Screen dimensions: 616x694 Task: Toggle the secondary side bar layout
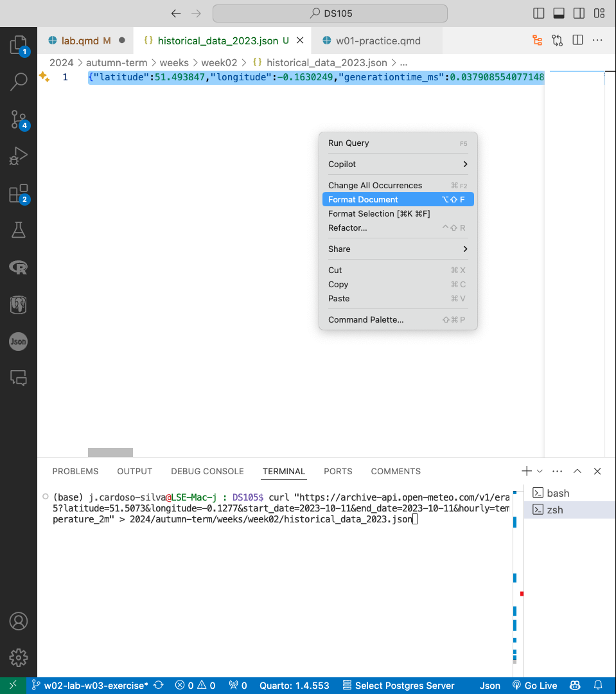pos(579,13)
